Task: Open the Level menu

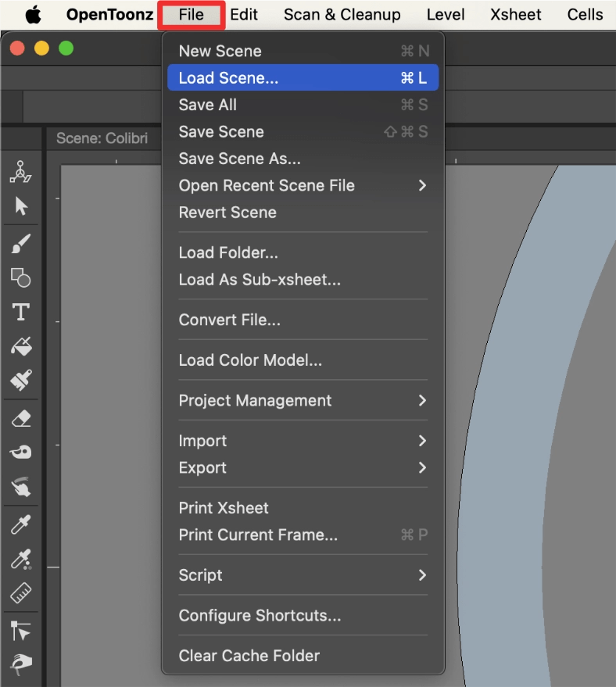Action: (x=446, y=14)
